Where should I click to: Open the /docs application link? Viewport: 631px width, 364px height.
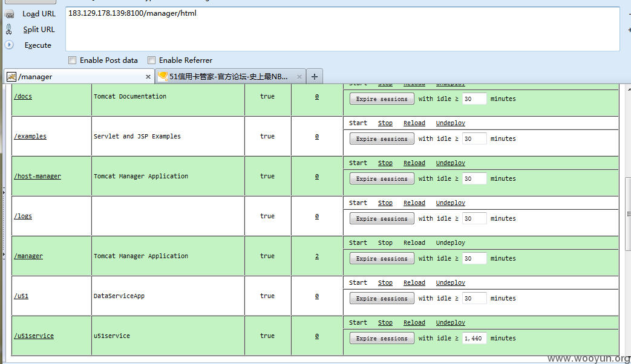point(23,97)
